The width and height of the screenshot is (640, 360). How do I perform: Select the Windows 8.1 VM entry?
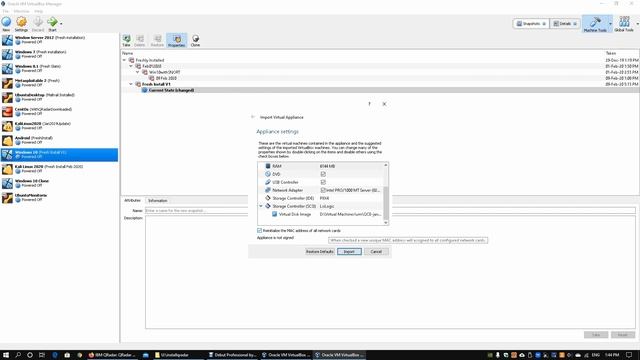(x=59, y=68)
